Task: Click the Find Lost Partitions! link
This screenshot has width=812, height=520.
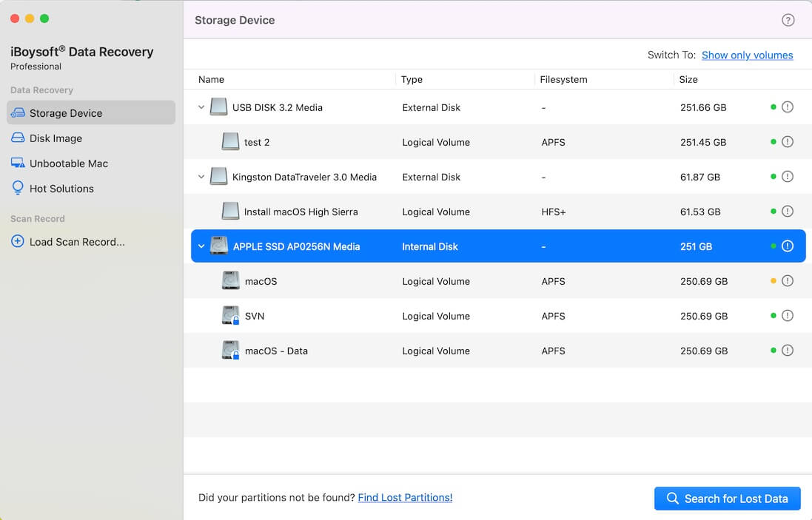Action: 405,497
